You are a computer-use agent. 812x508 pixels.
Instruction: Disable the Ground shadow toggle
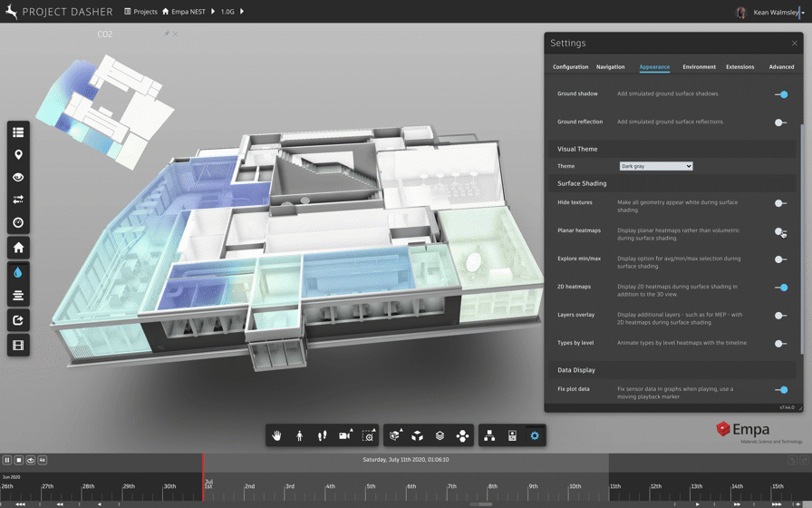(781, 94)
